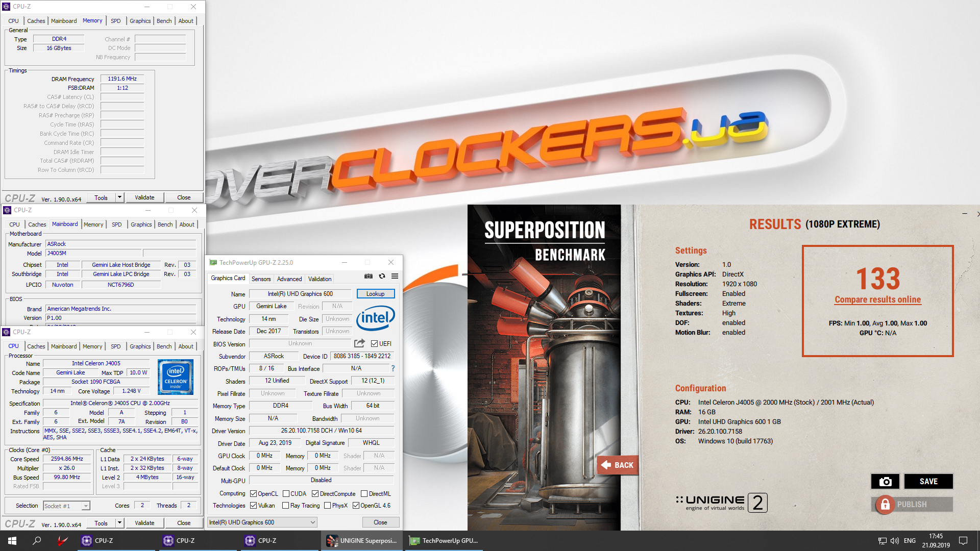
Task: Click the BIOS export share icon
Action: point(359,343)
